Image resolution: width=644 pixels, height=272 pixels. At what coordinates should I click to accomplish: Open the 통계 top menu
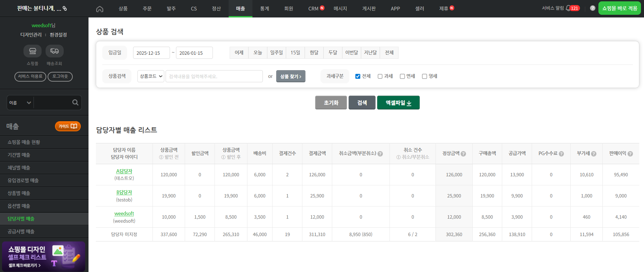[x=265, y=8]
